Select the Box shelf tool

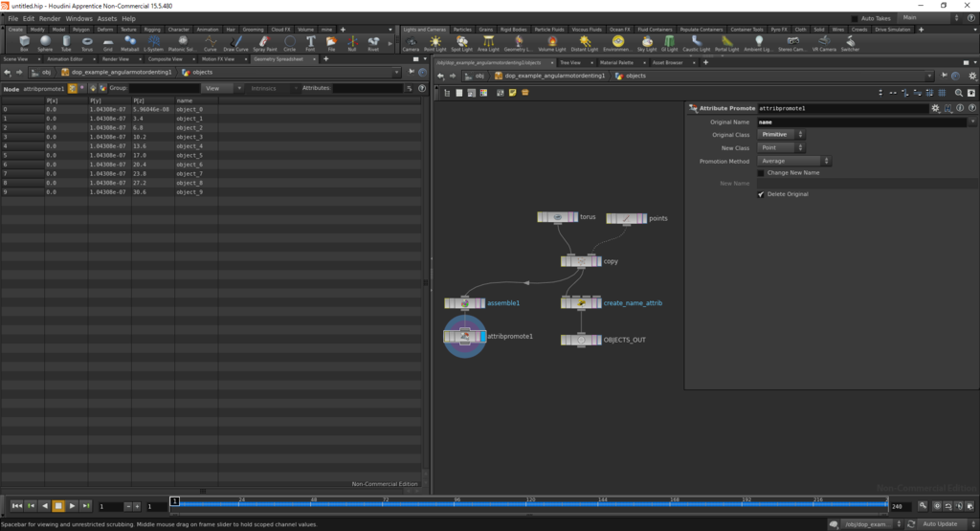24,43
